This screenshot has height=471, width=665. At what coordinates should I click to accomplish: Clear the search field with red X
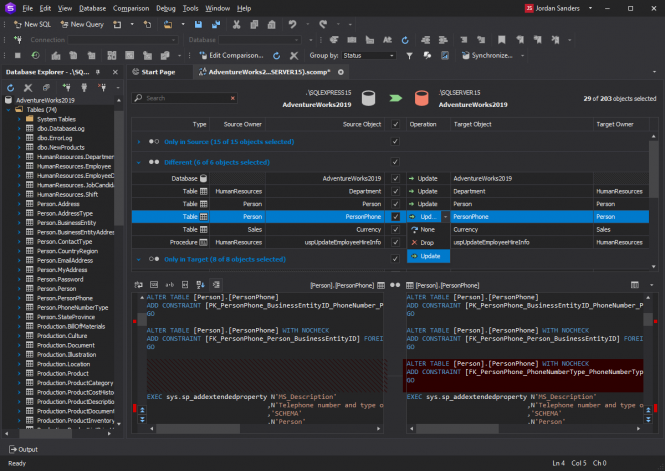pos(232,98)
